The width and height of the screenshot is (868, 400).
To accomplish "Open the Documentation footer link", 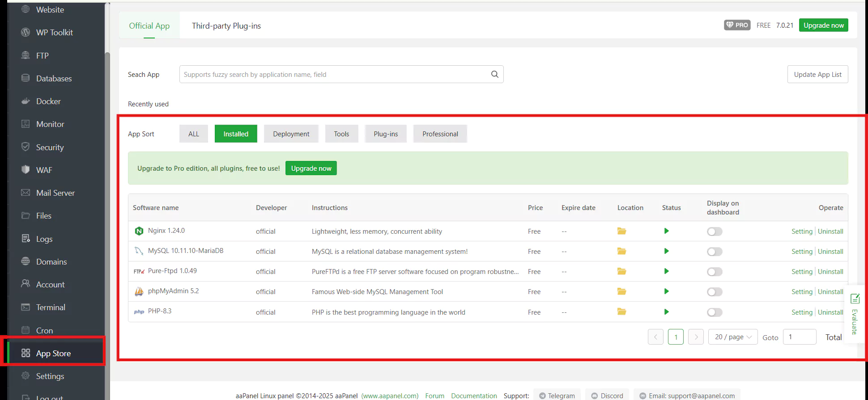I will (x=474, y=396).
